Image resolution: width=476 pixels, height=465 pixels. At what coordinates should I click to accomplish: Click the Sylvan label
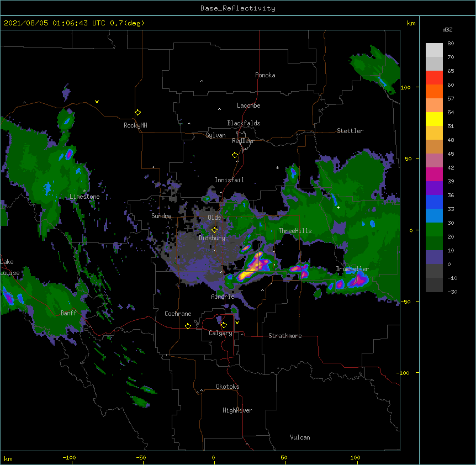tap(215, 135)
